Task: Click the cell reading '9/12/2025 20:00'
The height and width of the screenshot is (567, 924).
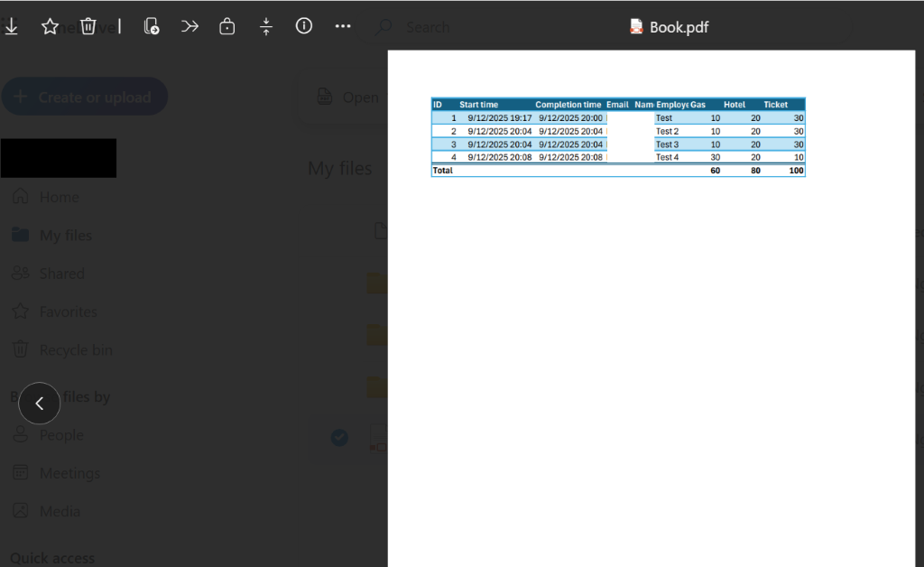Action: click(570, 118)
